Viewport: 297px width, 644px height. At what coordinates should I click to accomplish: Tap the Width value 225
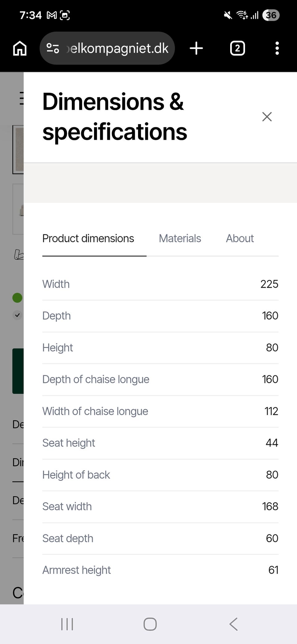click(269, 284)
